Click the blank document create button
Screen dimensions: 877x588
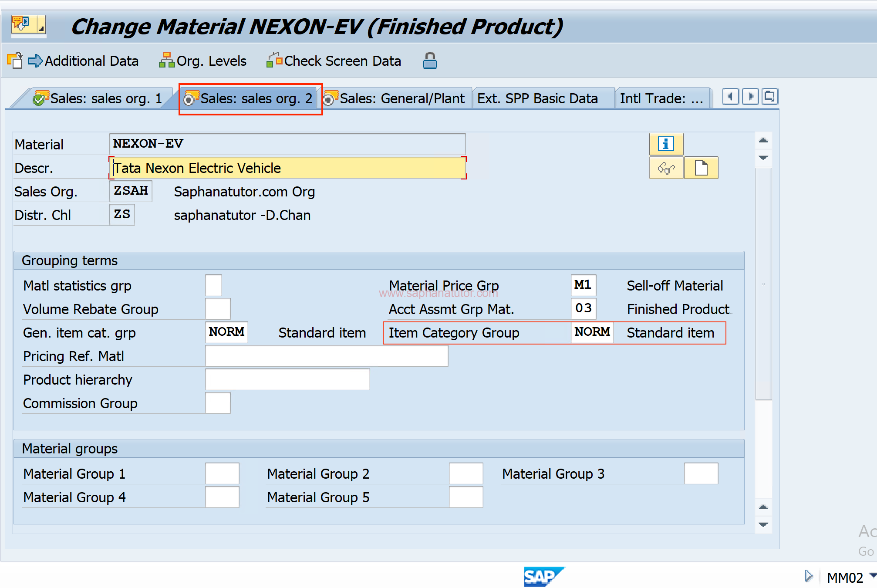701,168
